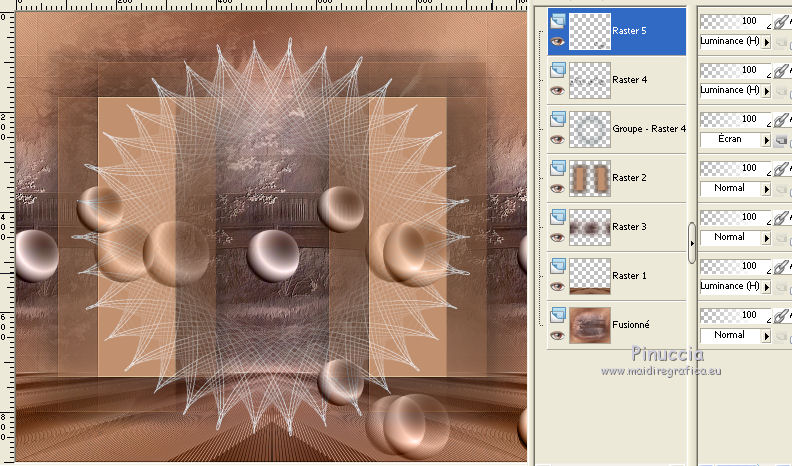Open Écran blend mode dropdown arrow

(x=766, y=140)
